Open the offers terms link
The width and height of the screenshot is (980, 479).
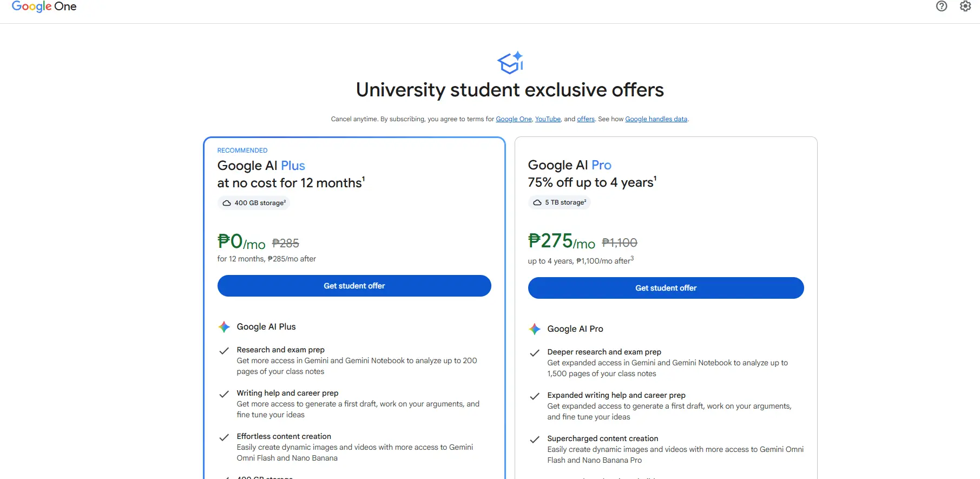pyautogui.click(x=586, y=119)
